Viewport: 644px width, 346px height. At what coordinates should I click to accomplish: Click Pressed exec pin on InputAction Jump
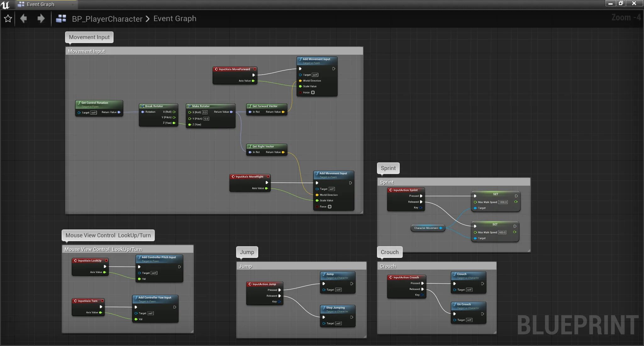click(280, 290)
